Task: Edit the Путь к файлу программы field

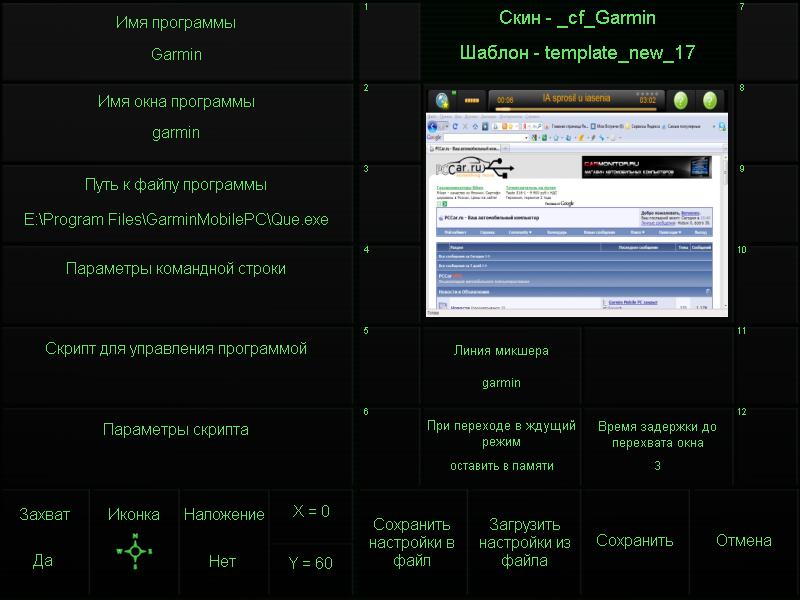Action: (176, 203)
